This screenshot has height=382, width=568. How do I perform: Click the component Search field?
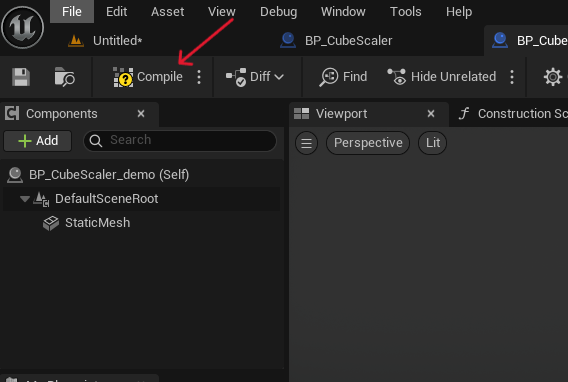180,140
